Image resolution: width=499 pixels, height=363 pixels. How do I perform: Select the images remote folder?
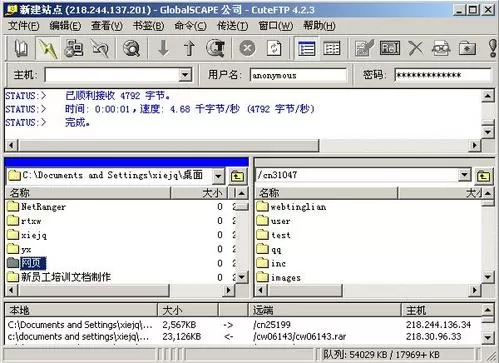click(279, 277)
